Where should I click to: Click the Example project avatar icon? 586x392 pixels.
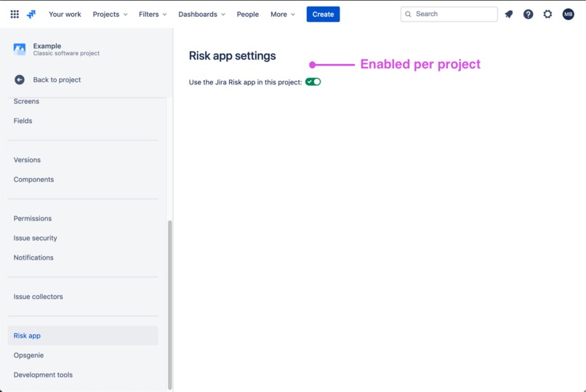click(20, 49)
